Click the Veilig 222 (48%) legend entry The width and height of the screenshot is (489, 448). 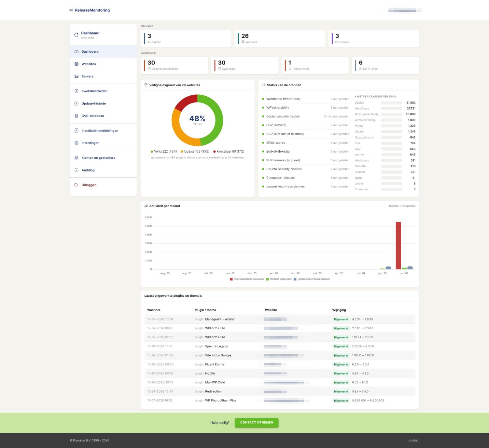point(164,151)
